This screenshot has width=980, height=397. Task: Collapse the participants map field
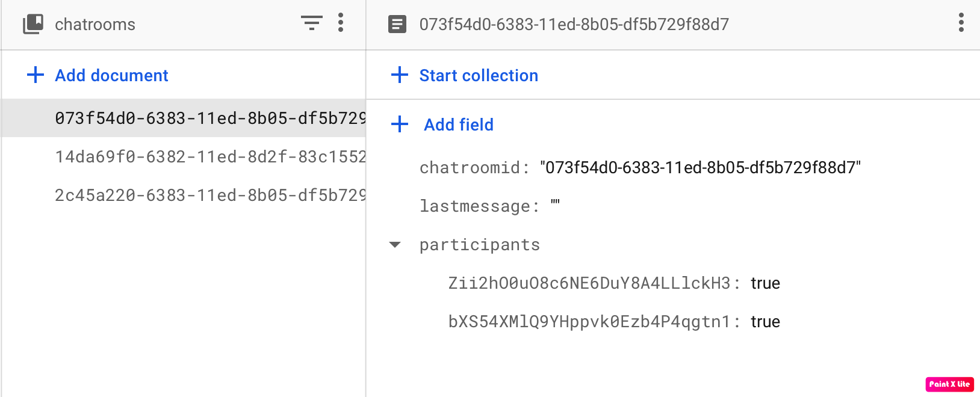[395, 245]
